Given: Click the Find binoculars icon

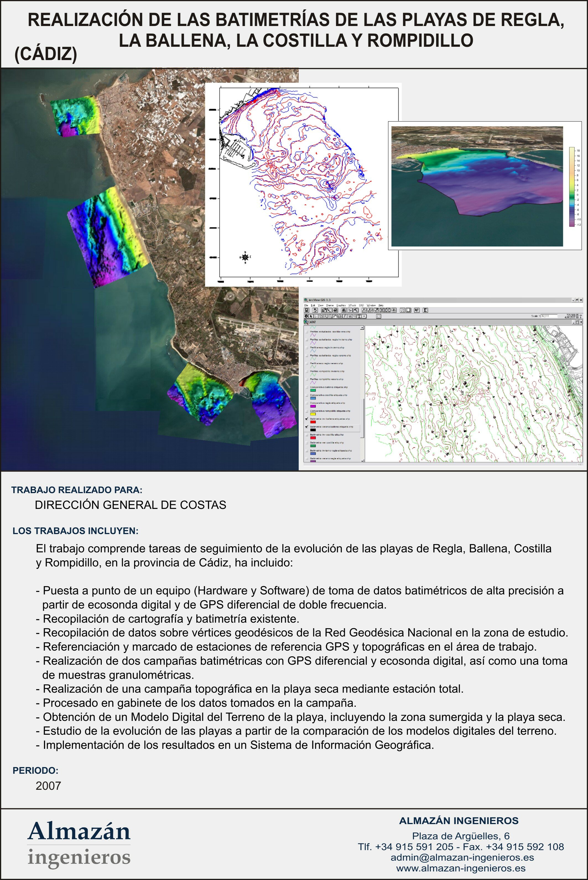Looking at the screenshot, I should 344,310.
